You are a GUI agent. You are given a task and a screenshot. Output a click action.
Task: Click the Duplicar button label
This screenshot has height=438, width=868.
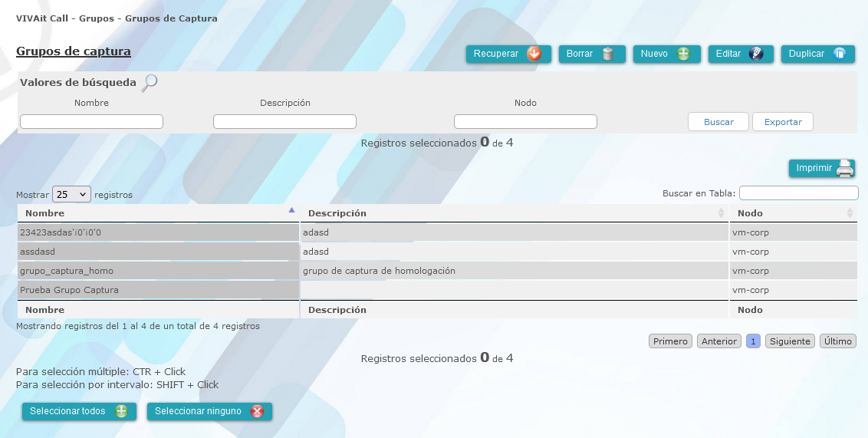point(807,54)
